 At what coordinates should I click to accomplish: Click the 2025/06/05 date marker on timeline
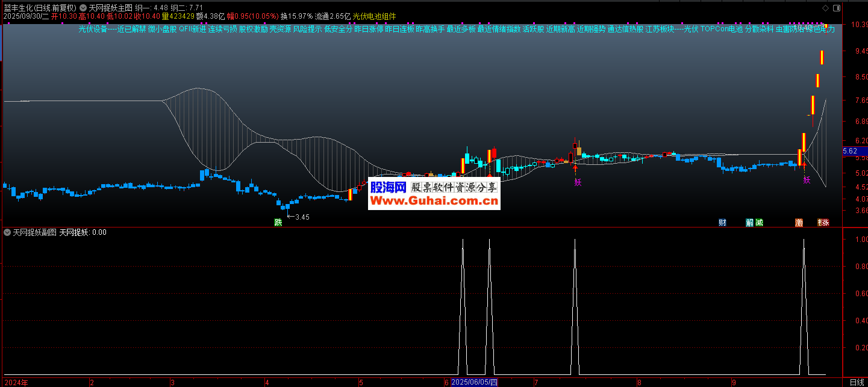coord(474,382)
